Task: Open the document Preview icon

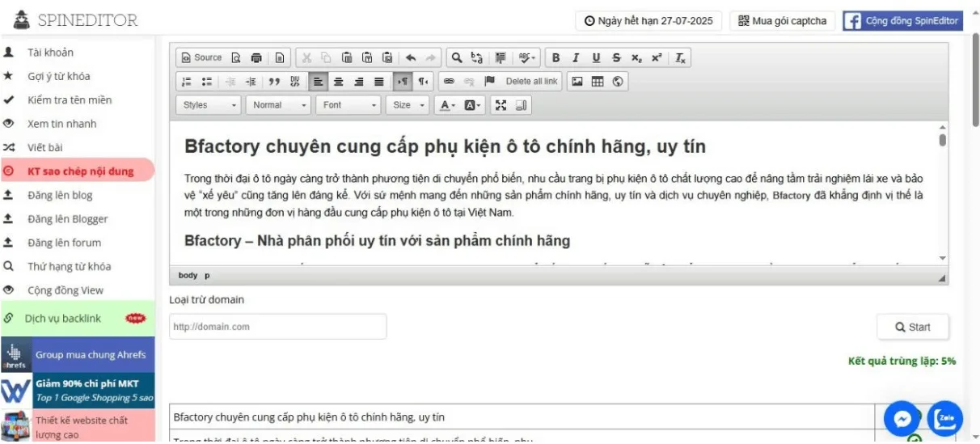Action: click(236, 57)
